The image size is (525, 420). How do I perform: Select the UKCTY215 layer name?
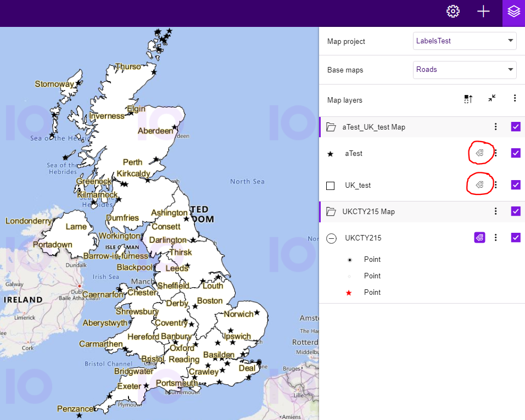point(364,238)
